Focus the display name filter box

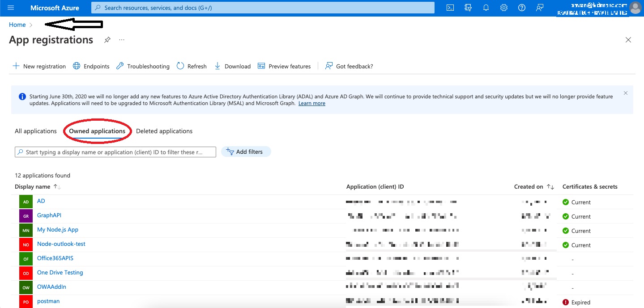click(115, 152)
